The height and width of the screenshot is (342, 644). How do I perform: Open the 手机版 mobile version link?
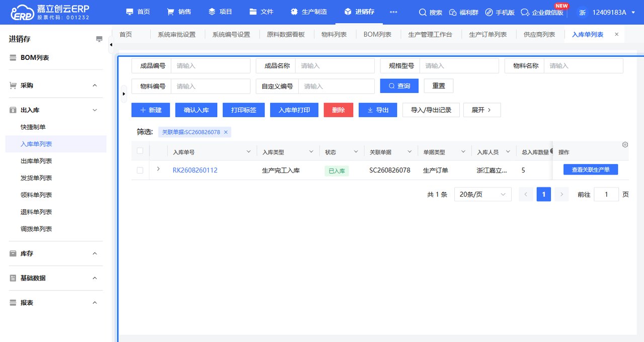tap(500, 12)
